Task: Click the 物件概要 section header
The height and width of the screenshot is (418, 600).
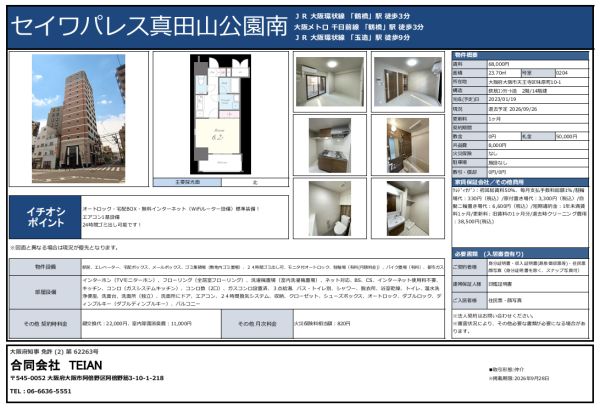Action: 520,55
